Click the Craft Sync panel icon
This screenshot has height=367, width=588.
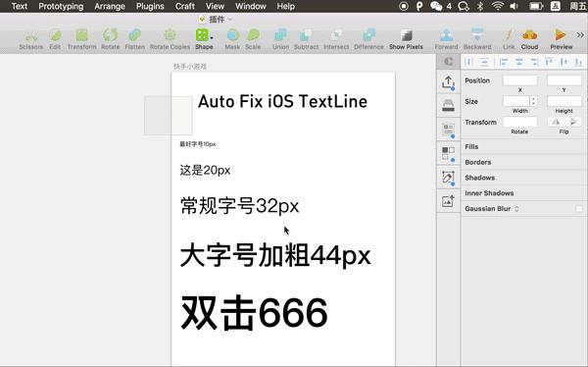(448, 61)
